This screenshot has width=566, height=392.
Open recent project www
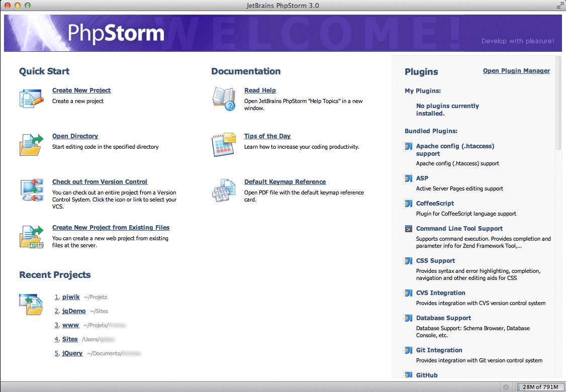tap(70, 325)
